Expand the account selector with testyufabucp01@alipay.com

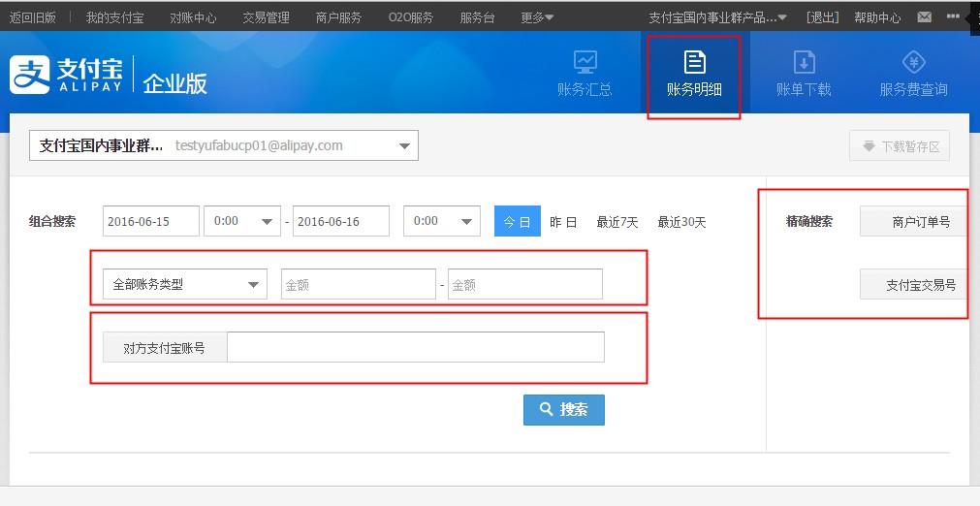[224, 145]
